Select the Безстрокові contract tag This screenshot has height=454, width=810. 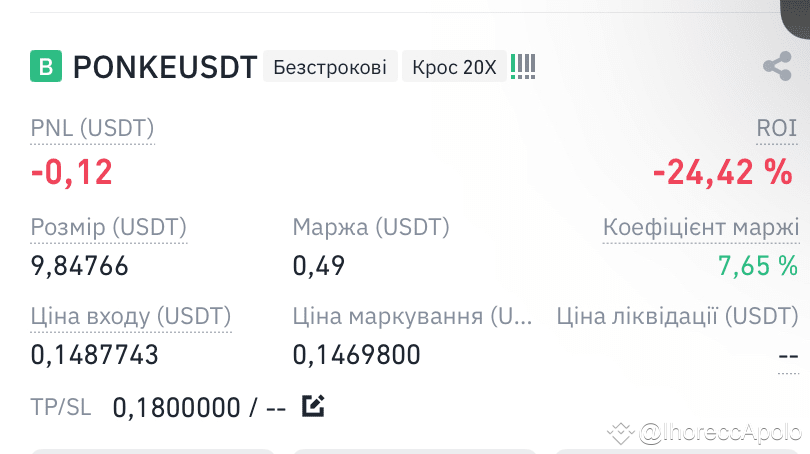point(330,67)
